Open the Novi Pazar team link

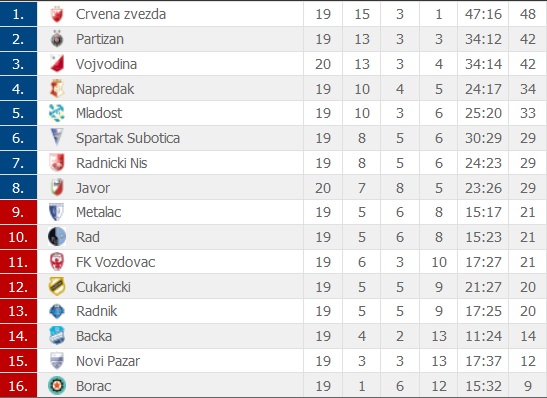point(108,361)
